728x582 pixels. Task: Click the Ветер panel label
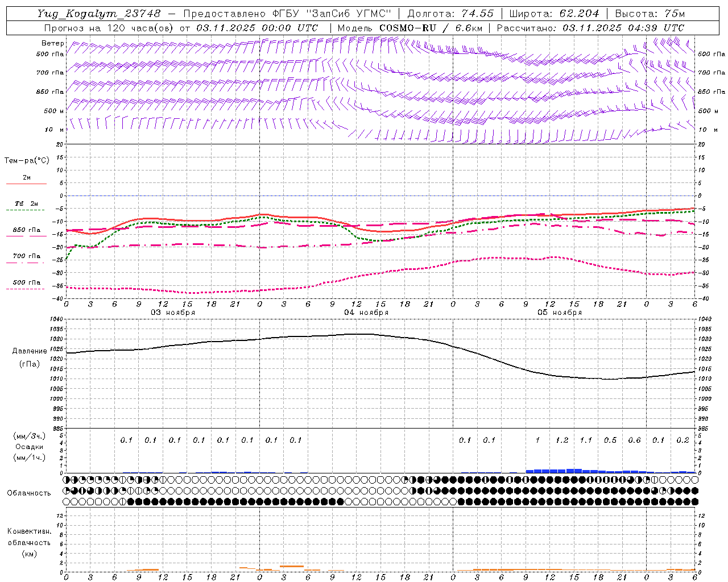(52, 43)
